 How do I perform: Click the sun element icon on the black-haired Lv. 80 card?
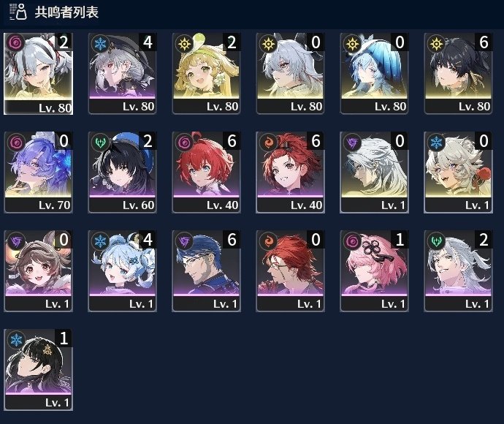pos(436,43)
